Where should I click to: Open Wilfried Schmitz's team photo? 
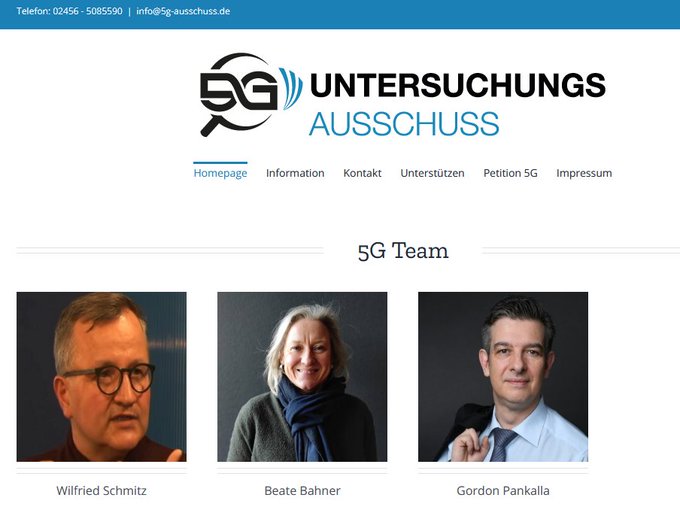[101, 377]
